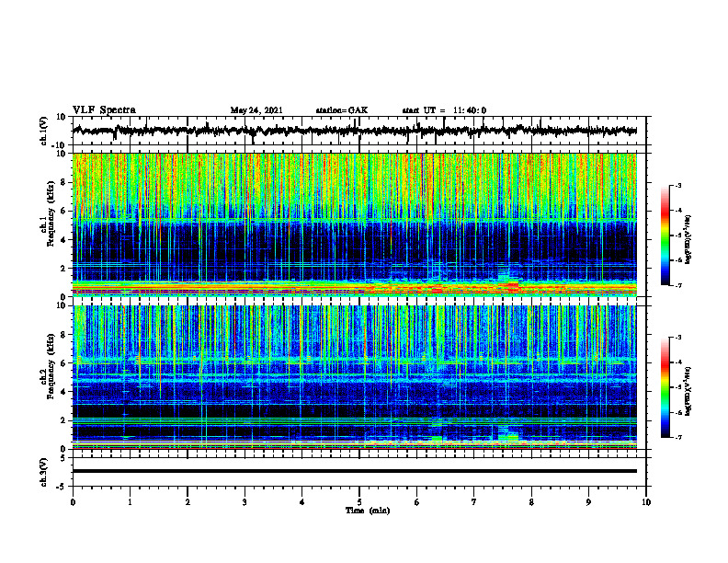Click time axis tick label "8"

tap(531, 502)
